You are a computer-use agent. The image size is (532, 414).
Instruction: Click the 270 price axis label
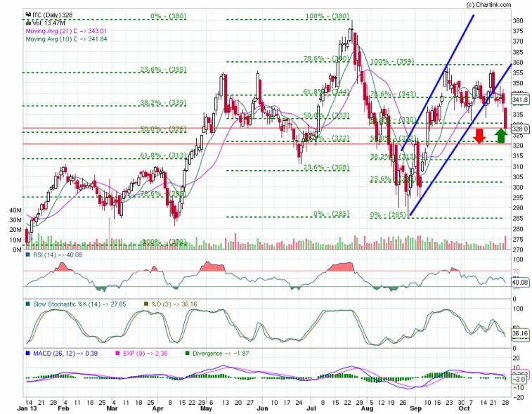[518, 250]
